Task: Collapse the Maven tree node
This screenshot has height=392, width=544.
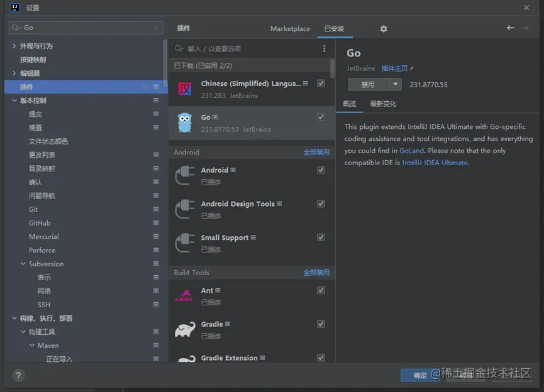Action: coord(31,346)
